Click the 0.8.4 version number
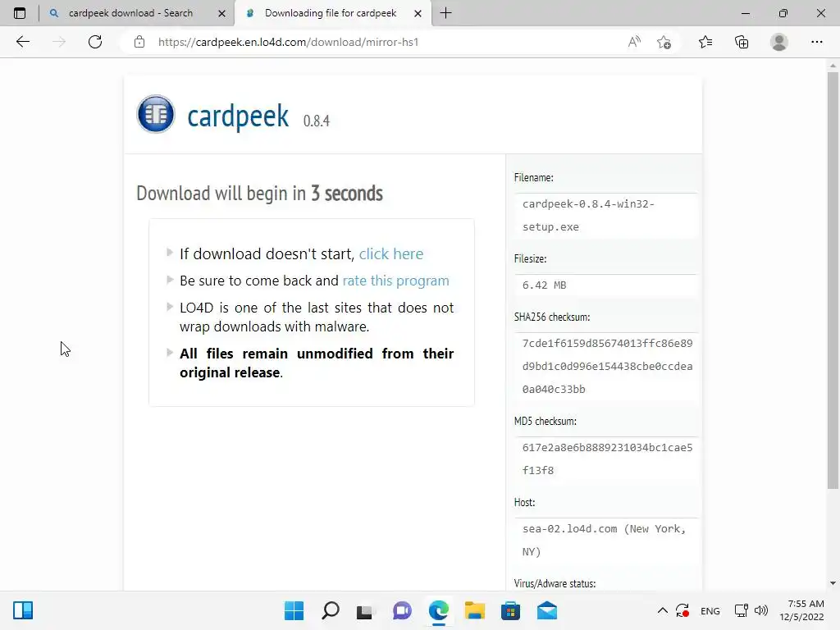The width and height of the screenshot is (840, 630). pos(316,121)
